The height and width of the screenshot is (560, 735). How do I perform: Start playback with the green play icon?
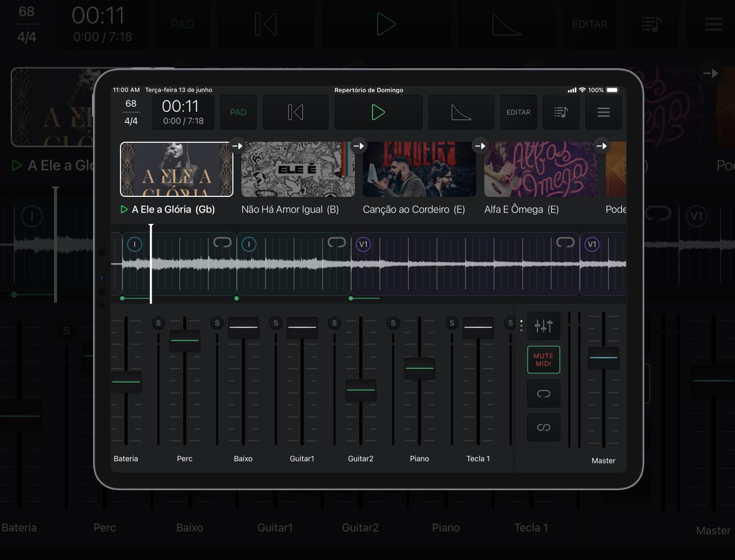click(x=378, y=112)
